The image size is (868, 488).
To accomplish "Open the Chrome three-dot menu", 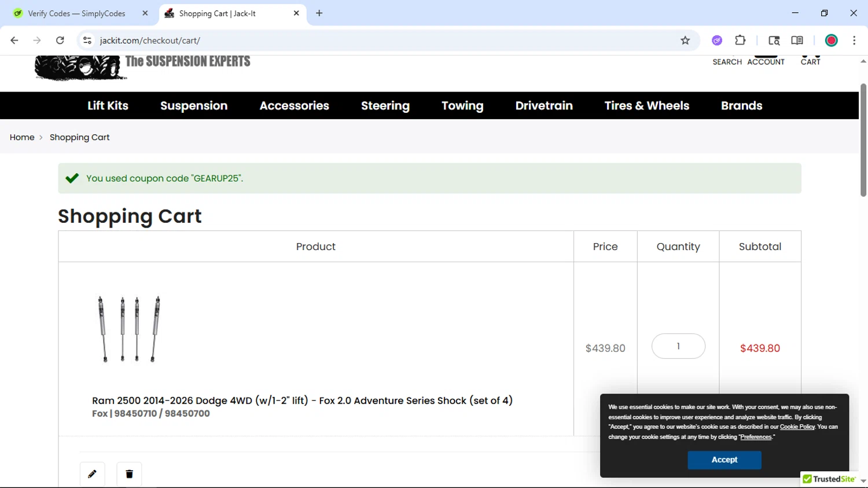I will point(854,41).
